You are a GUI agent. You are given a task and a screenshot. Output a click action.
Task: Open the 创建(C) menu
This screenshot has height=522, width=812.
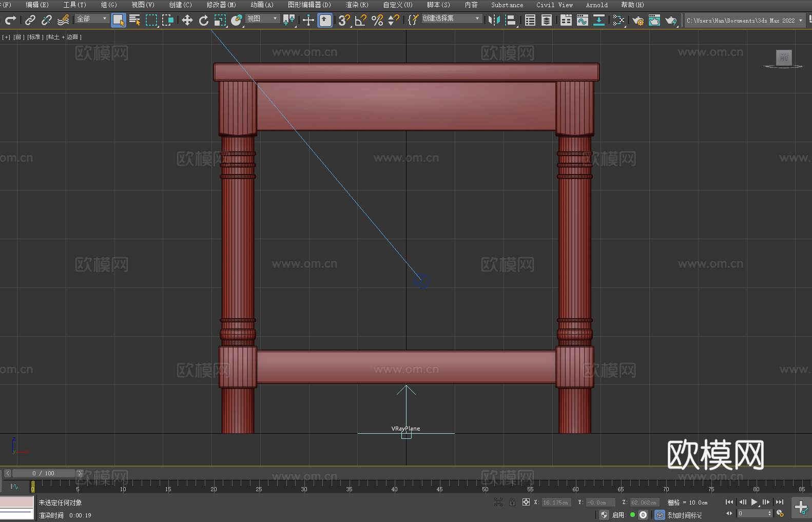point(181,5)
